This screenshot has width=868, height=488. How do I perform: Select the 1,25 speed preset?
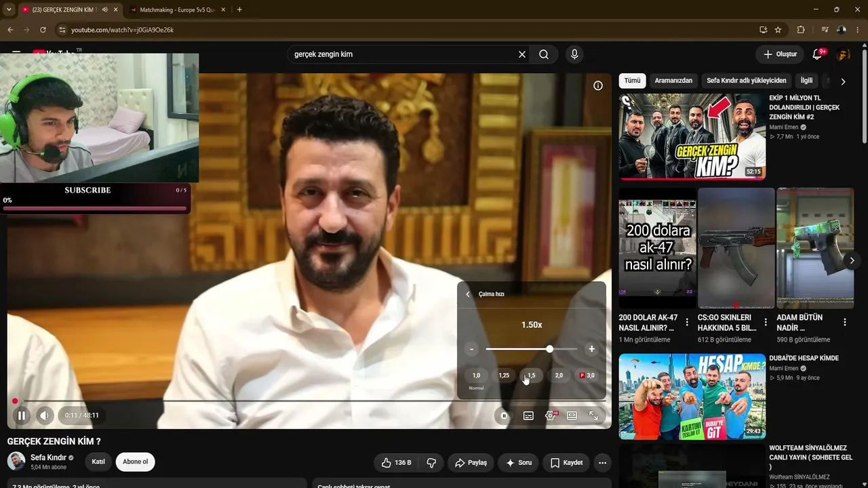click(504, 375)
